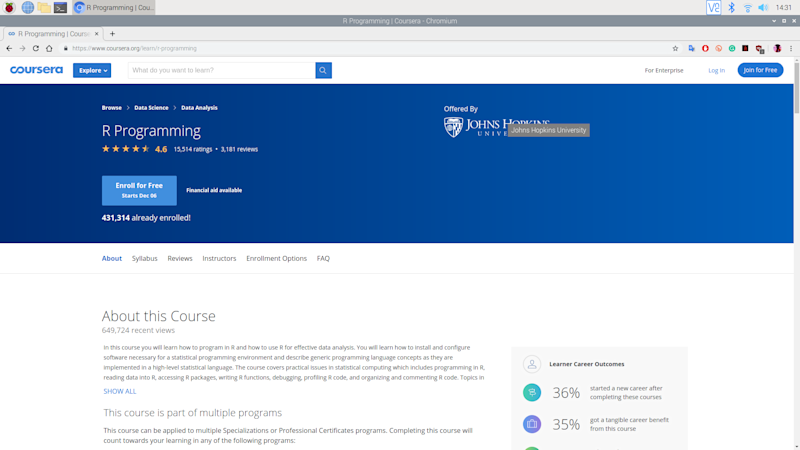Launch the web browser globe icon
Viewport: 800px width, 450px height.
28,7
